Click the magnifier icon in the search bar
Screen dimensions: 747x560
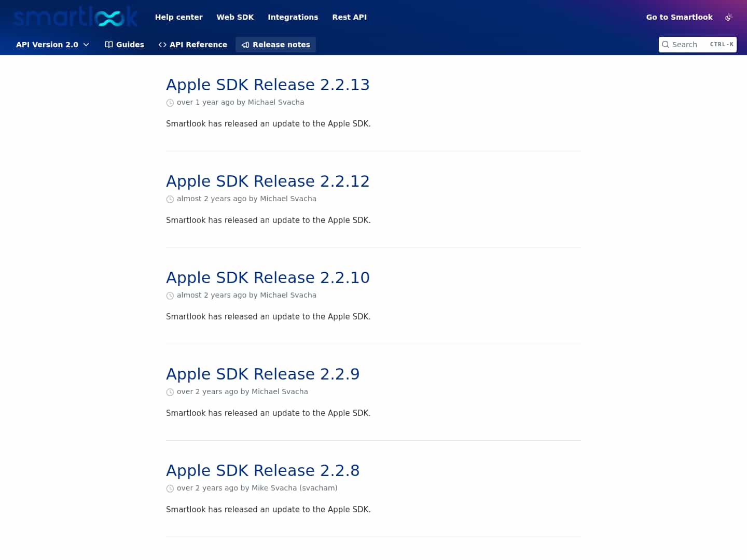666,45
